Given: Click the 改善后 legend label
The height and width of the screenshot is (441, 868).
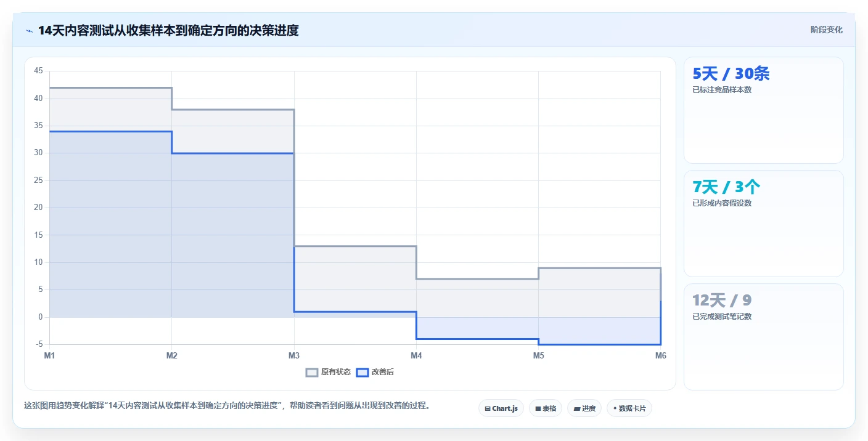Looking at the screenshot, I should 382,372.
